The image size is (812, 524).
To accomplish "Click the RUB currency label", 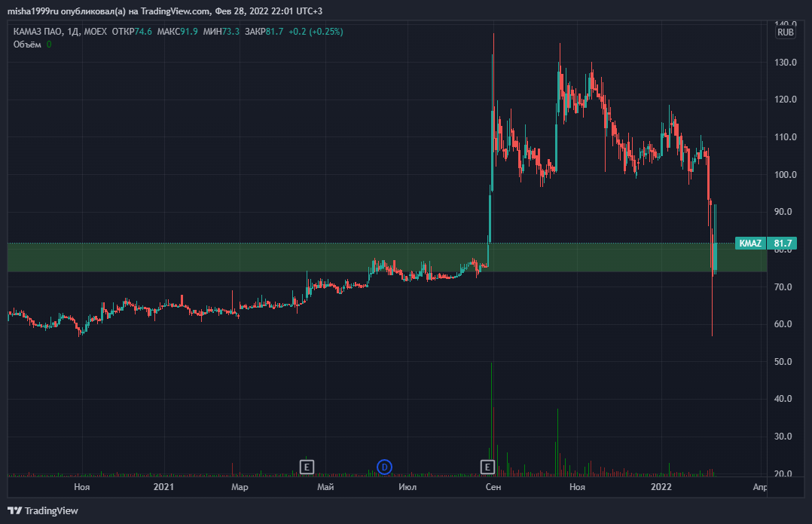I will [x=785, y=32].
